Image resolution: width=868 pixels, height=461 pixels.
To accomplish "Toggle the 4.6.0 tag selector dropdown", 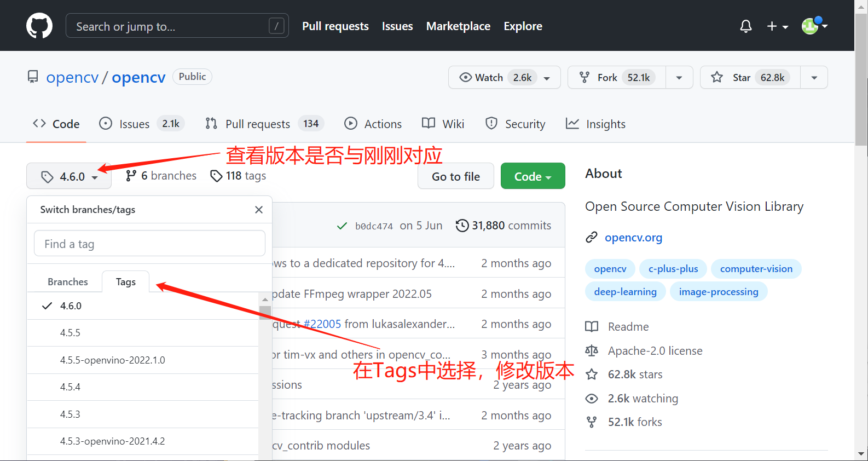I will pyautogui.click(x=69, y=176).
